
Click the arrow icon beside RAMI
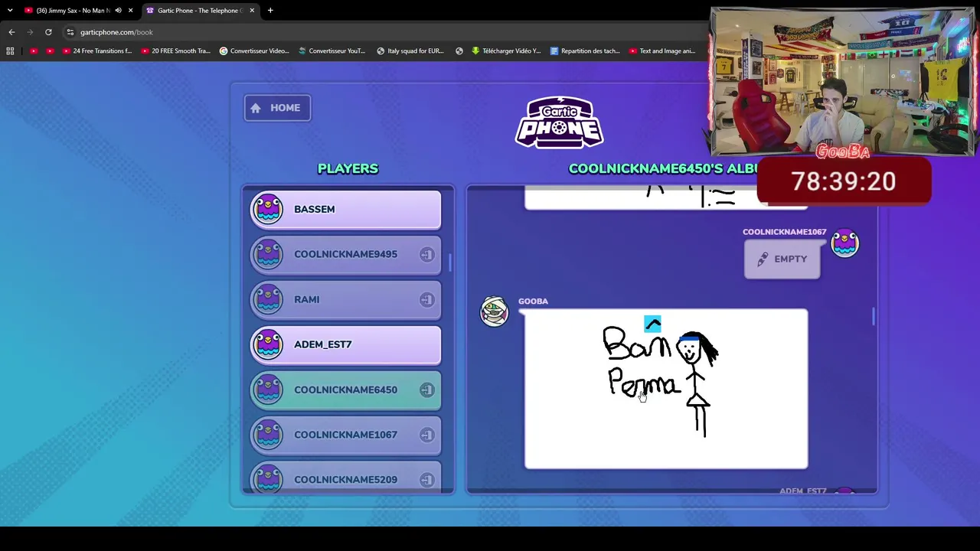[426, 299]
